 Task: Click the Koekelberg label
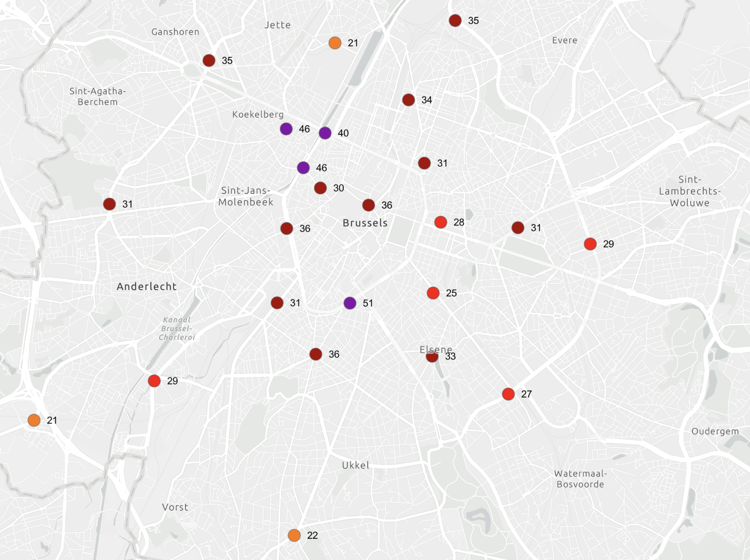(258, 115)
